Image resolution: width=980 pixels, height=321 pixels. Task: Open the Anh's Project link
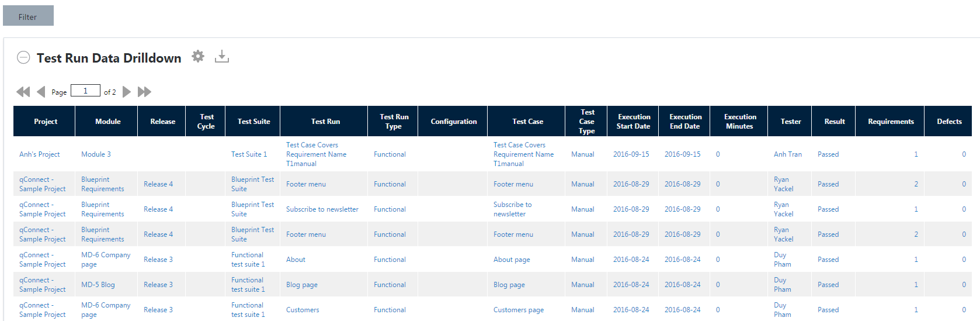(x=40, y=154)
